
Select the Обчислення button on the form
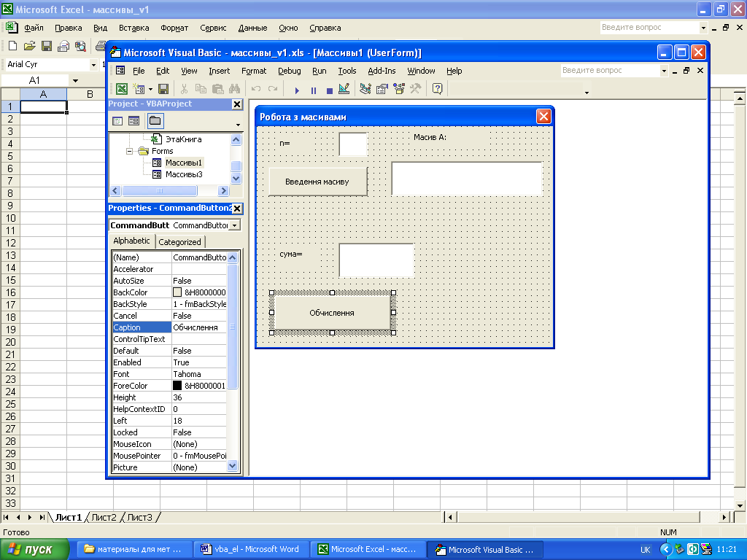[332, 313]
